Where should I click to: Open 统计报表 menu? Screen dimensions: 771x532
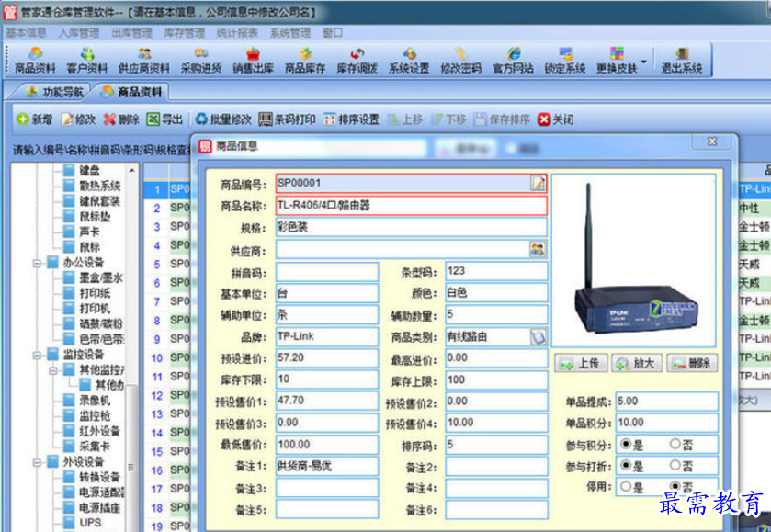237,33
